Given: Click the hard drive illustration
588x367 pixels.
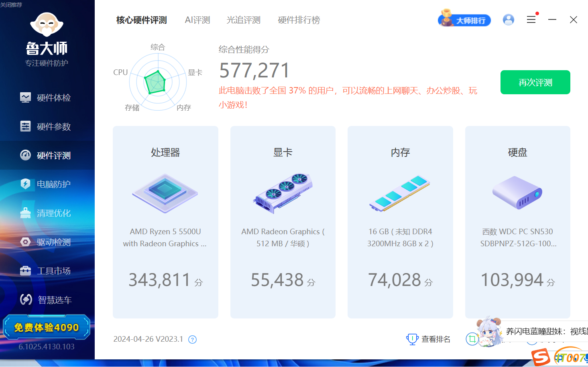Looking at the screenshot, I should pyautogui.click(x=517, y=193).
